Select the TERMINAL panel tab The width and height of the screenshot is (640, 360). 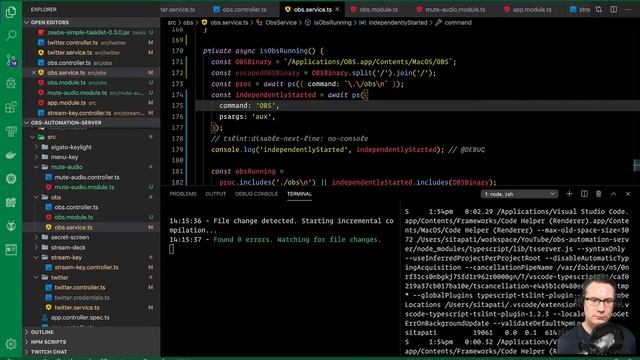299,194
